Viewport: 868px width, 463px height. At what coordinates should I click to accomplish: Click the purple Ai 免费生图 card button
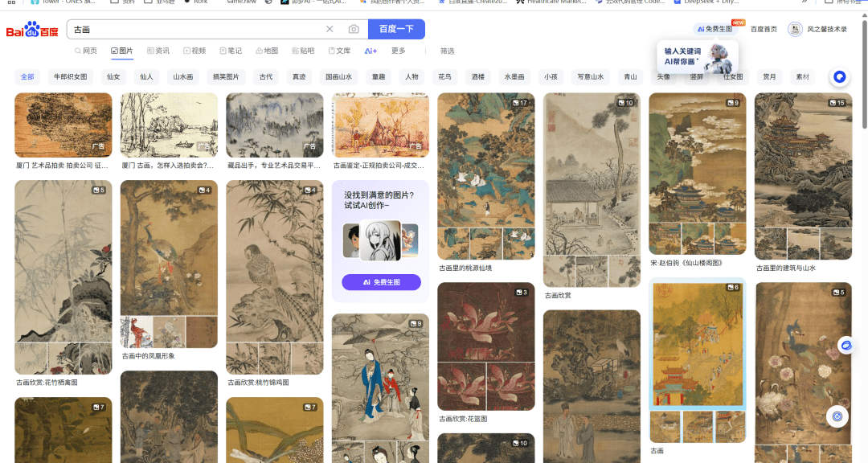point(382,282)
